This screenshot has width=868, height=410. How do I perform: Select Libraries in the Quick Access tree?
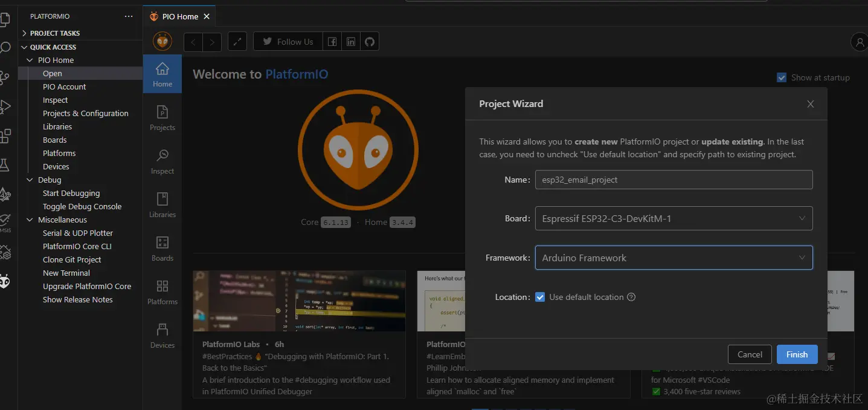(80, 126)
